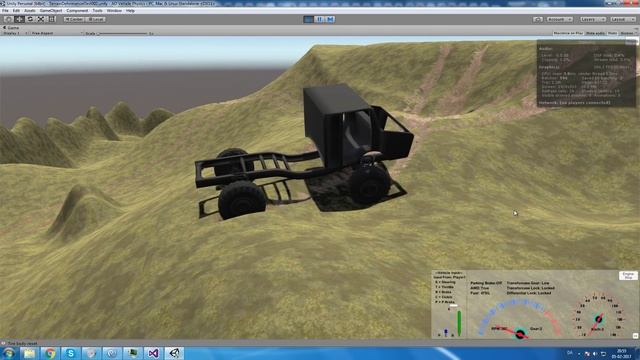
Task: Open the Gizmos dropdown
Action: [628, 33]
